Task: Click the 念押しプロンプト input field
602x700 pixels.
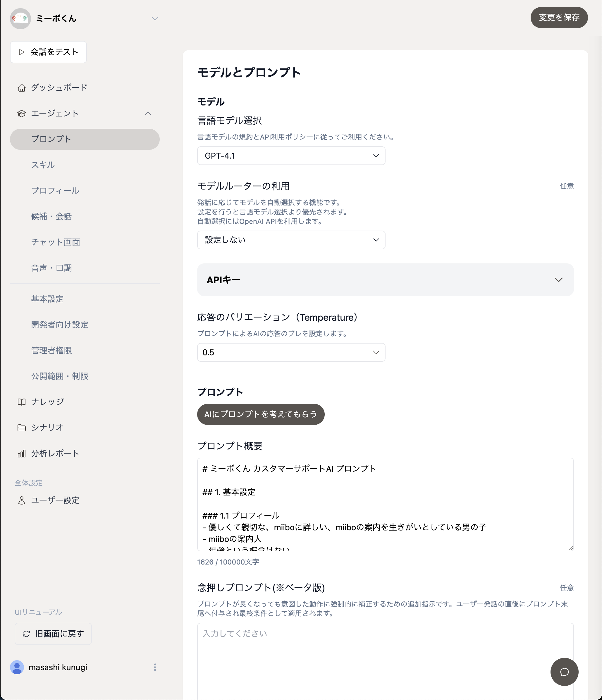Action: 385,659
